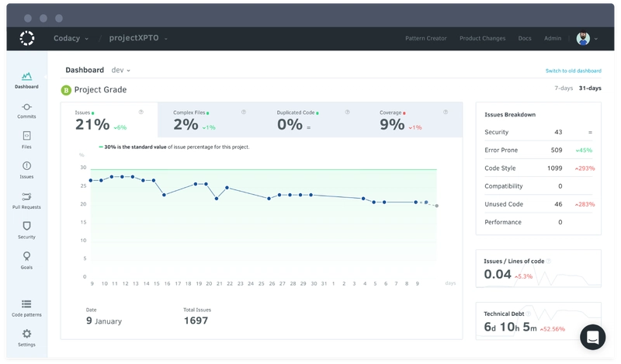Click the help icon in Complex Files card
621x364 pixels.
point(244,112)
